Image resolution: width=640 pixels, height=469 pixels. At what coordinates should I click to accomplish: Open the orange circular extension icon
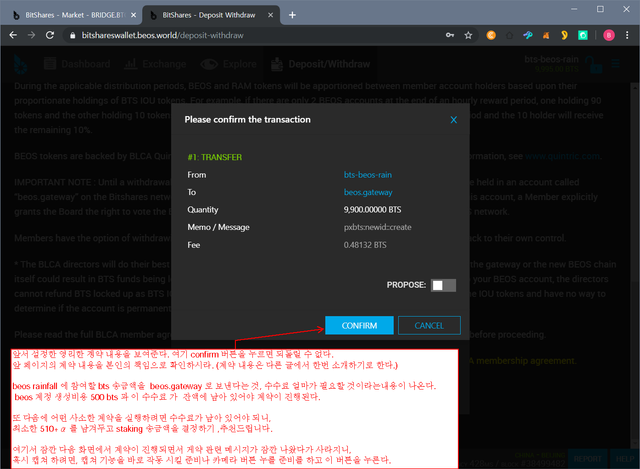point(491,35)
